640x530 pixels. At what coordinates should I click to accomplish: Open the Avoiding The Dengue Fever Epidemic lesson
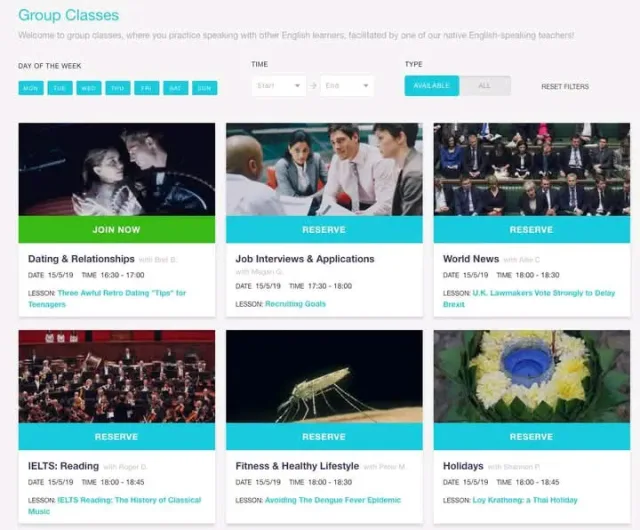(333, 500)
